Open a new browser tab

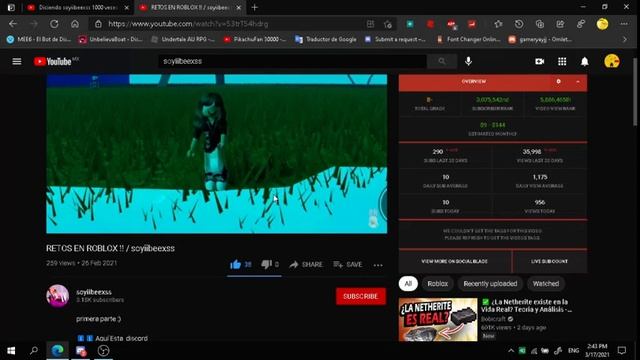(254, 7)
